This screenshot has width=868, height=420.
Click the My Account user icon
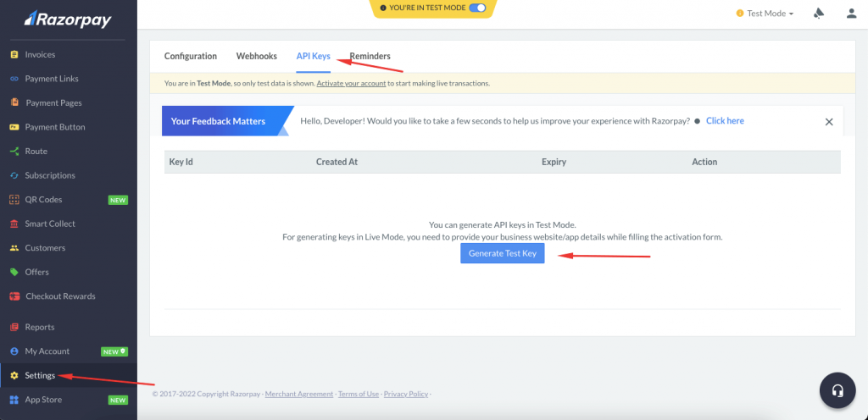pos(14,351)
